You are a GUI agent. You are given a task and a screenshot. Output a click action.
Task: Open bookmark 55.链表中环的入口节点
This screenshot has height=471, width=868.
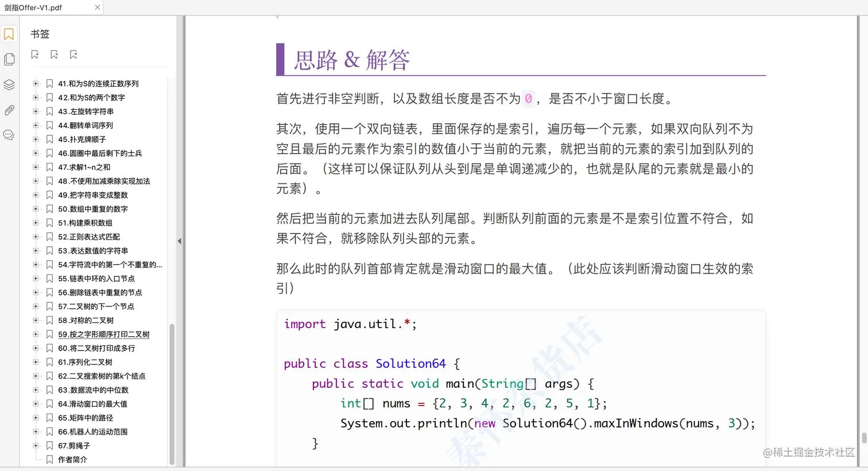point(96,278)
